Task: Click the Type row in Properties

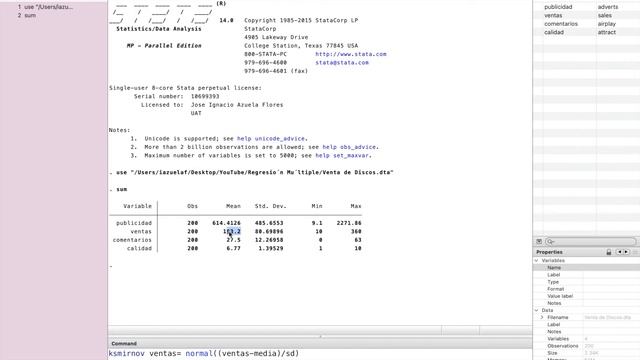Action: (587, 282)
